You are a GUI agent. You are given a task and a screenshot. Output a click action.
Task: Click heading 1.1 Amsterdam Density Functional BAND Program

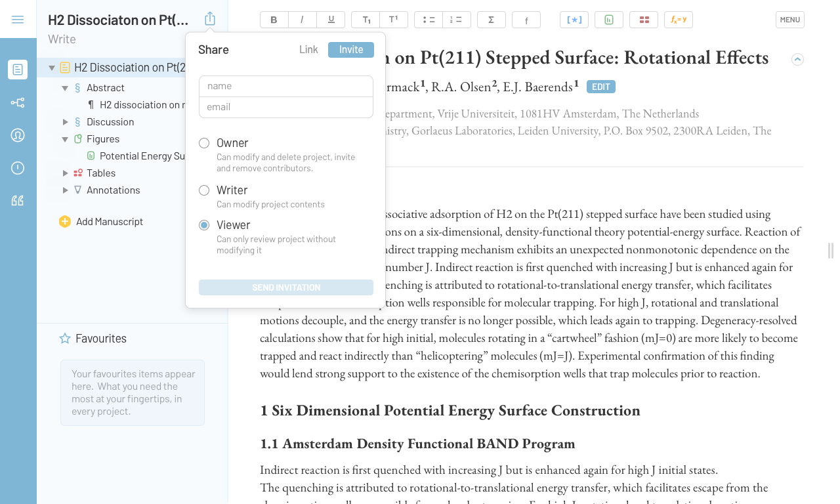coord(417,444)
